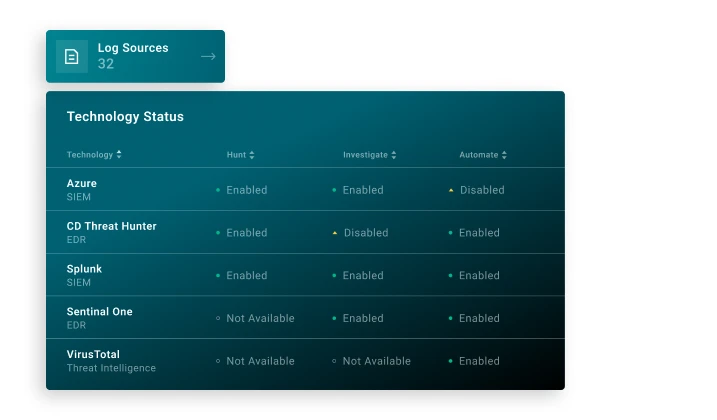717x420 pixels.
Task: Sort by Automate column arrows
Action: pos(504,155)
